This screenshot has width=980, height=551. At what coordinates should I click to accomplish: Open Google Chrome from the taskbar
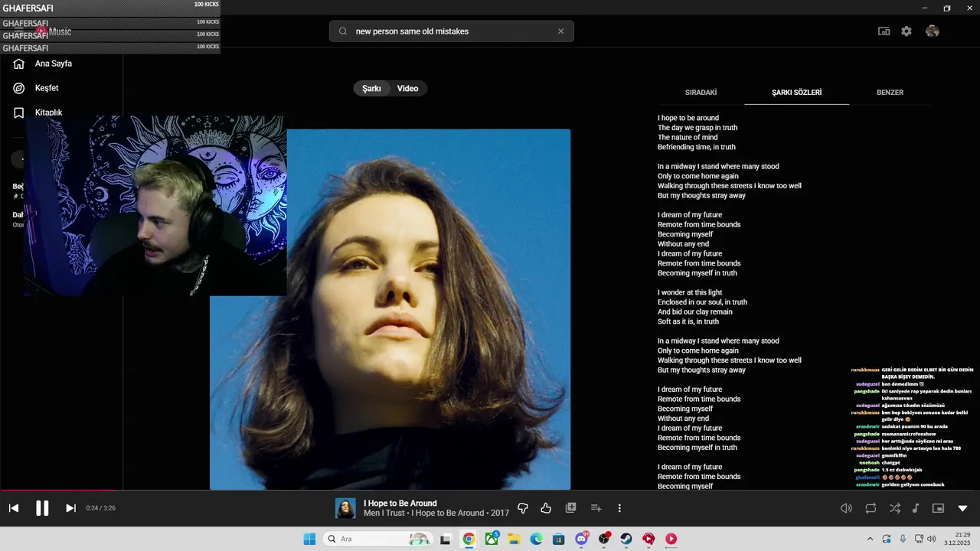469,539
